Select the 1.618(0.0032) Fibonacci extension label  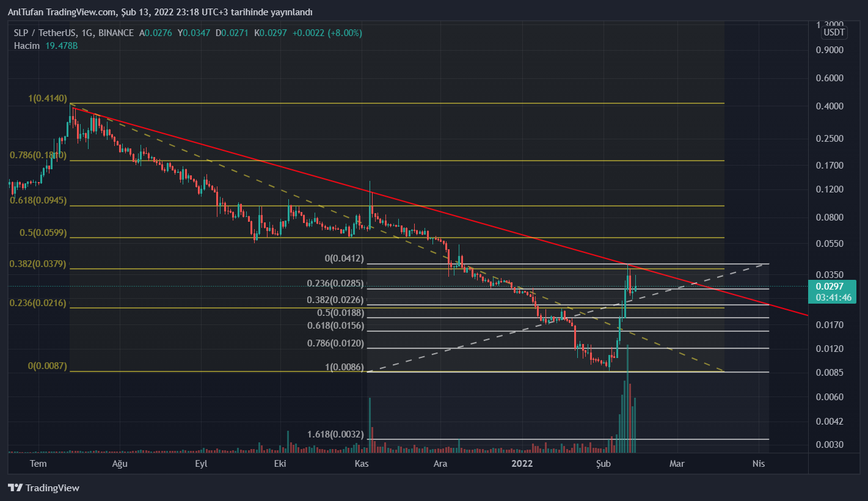coord(335,434)
